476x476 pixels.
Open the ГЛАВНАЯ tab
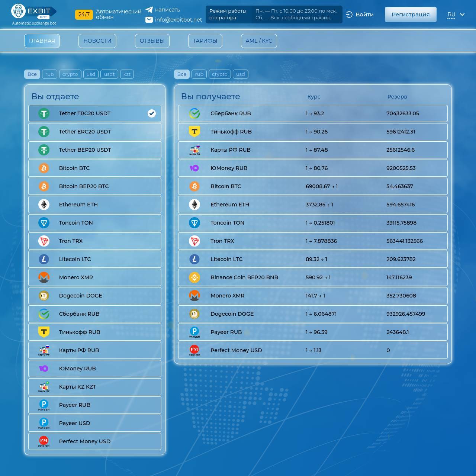tap(42, 41)
